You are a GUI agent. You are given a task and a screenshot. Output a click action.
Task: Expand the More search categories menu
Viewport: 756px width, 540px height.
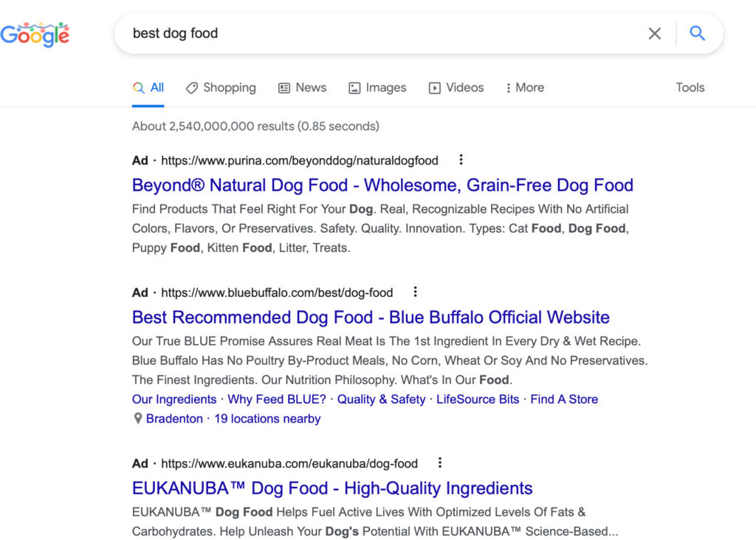pyautogui.click(x=524, y=88)
